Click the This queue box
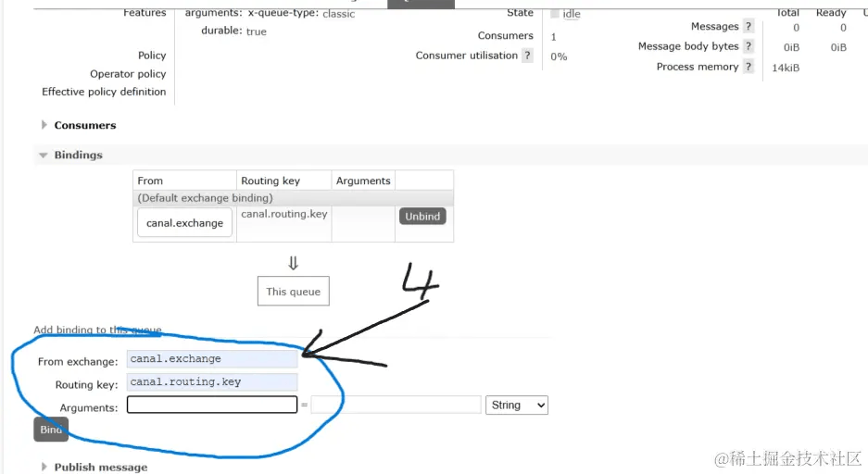The width and height of the screenshot is (868, 474). click(x=293, y=292)
